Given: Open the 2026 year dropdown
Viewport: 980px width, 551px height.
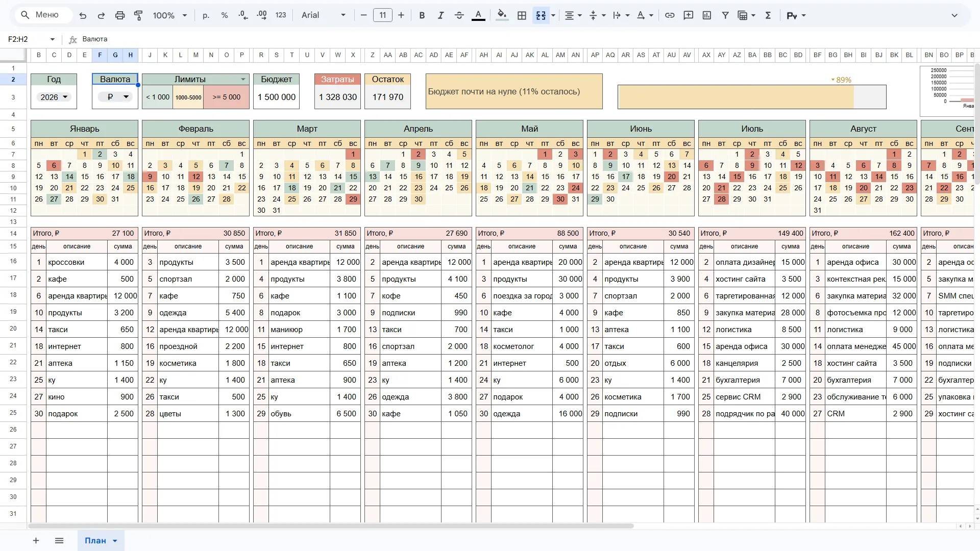Looking at the screenshot, I should [x=54, y=97].
